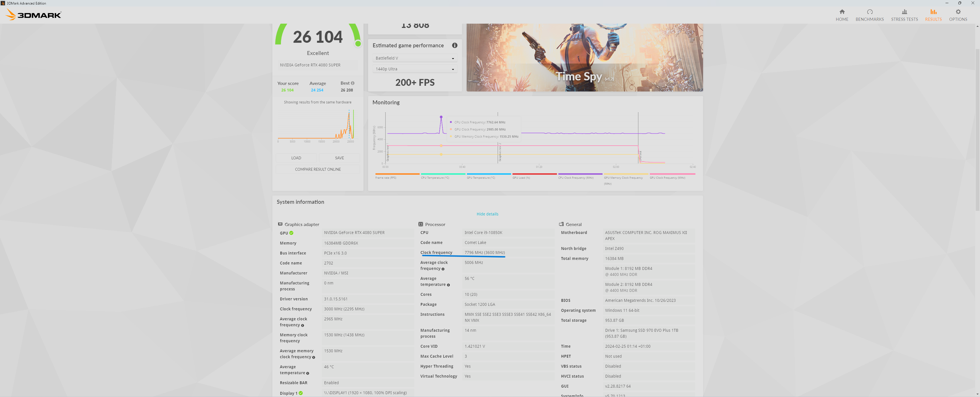This screenshot has height=397, width=980.
Task: Toggle the GPU Load (%) legend
Action: (534, 176)
